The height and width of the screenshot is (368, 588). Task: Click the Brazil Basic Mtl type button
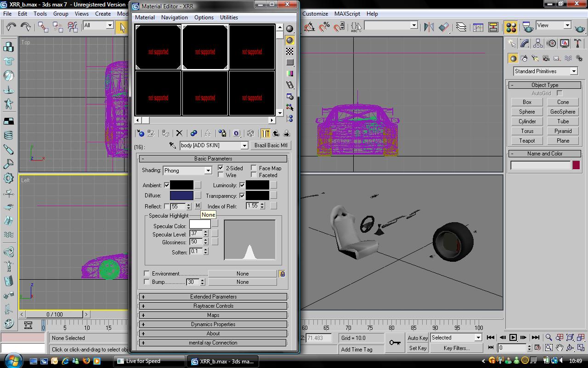coord(271,145)
